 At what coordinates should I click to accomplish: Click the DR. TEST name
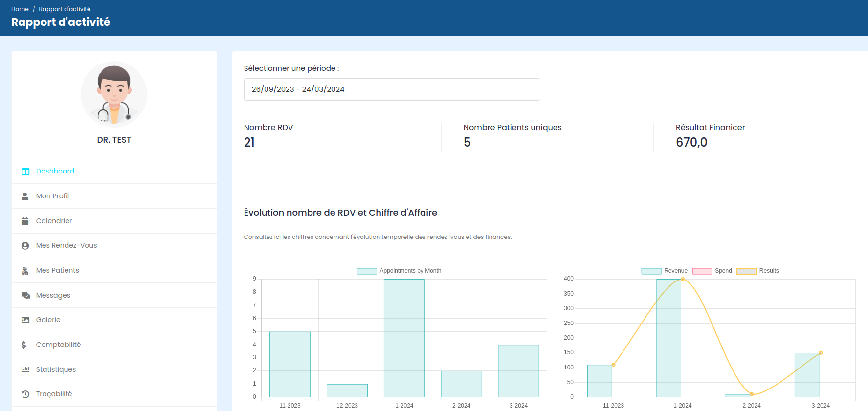coord(114,140)
